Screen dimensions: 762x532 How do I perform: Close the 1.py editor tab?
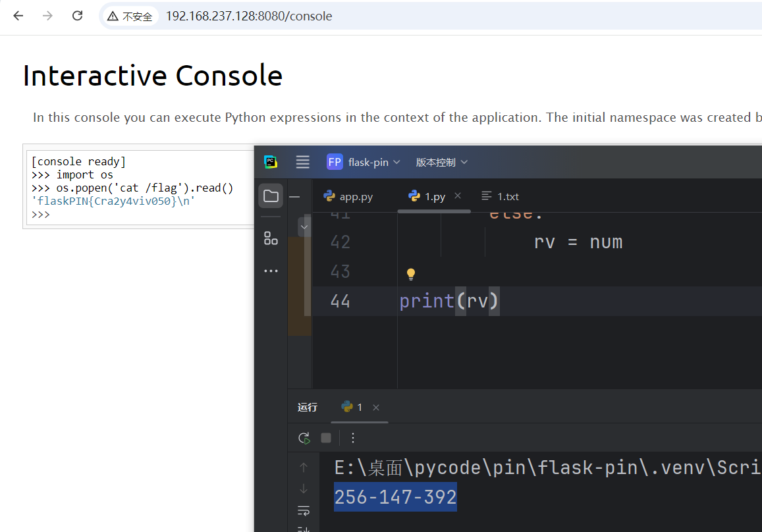click(x=458, y=196)
